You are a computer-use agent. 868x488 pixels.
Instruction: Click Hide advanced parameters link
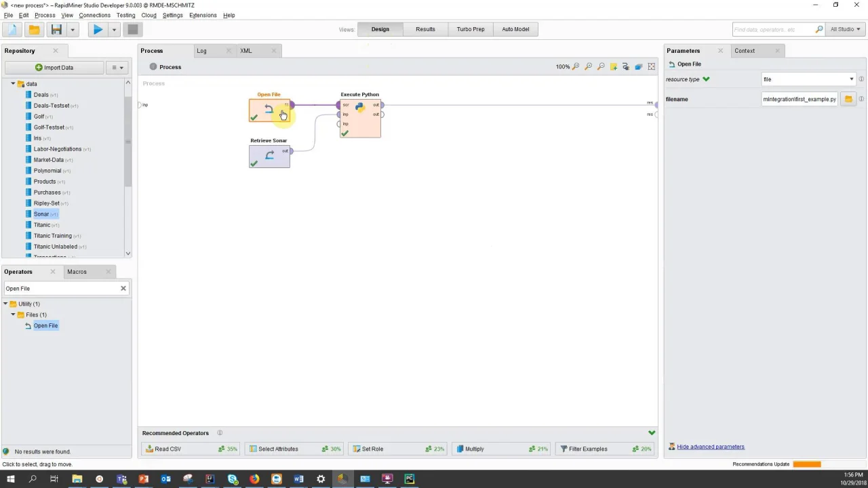[711, 447]
